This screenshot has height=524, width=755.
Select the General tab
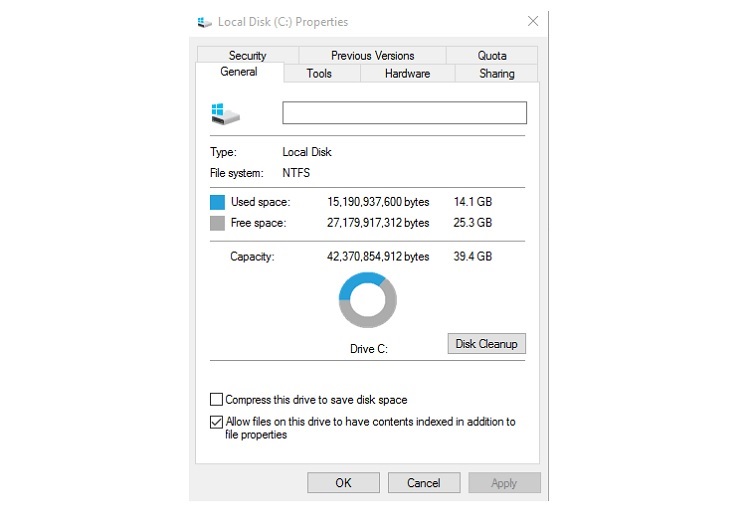(239, 72)
